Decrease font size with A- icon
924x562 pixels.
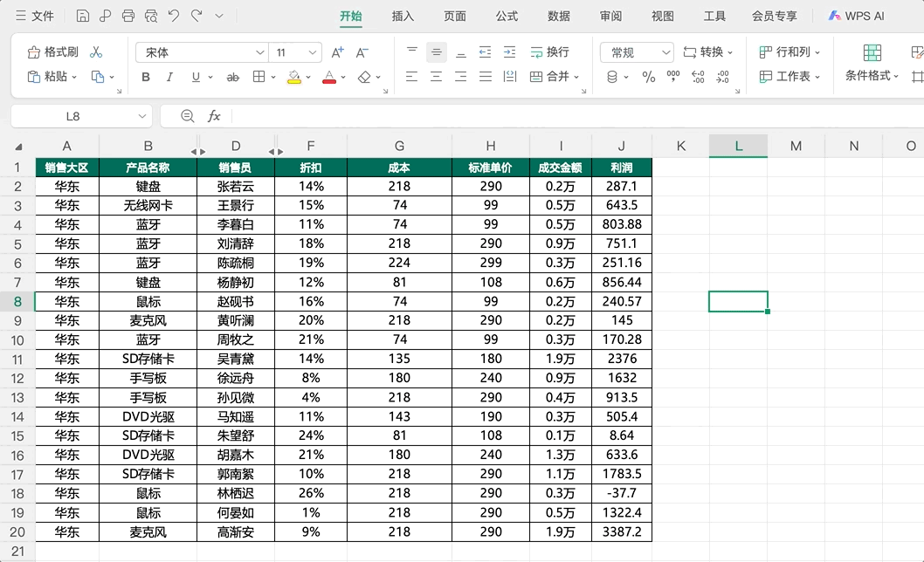tap(362, 52)
